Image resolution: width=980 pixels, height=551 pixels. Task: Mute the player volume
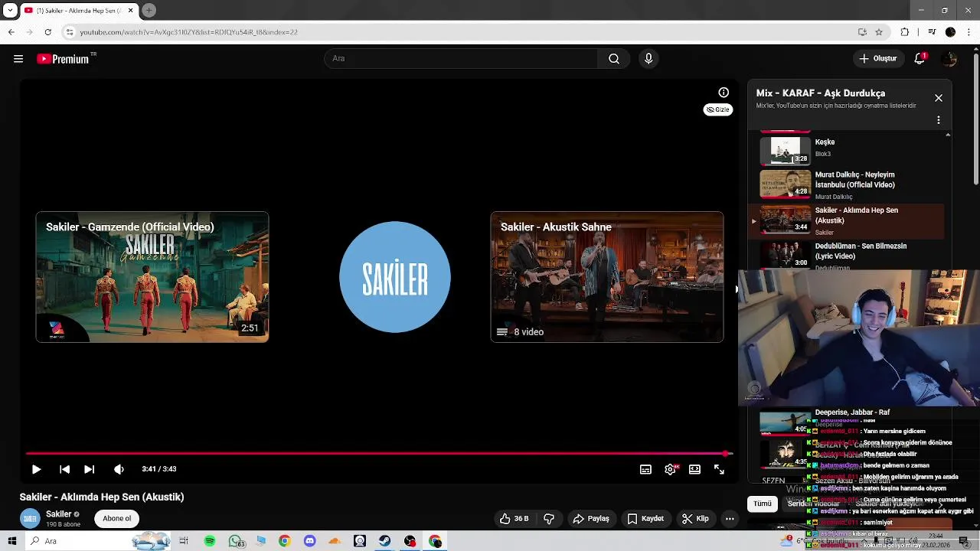(119, 469)
